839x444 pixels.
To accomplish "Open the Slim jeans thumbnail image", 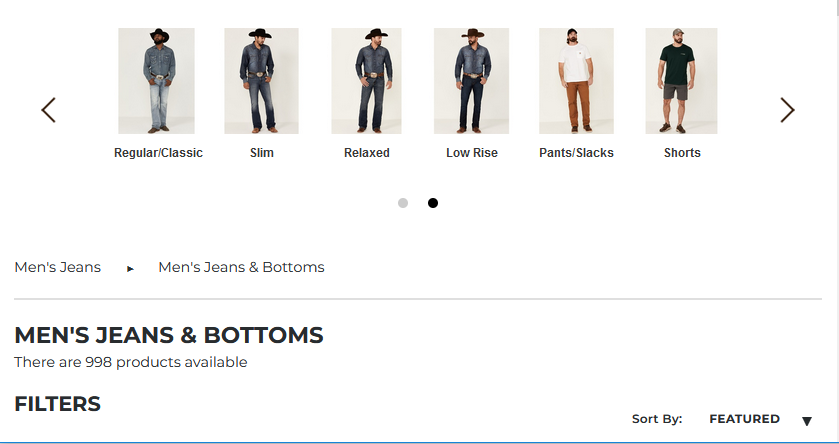I will click(x=261, y=81).
